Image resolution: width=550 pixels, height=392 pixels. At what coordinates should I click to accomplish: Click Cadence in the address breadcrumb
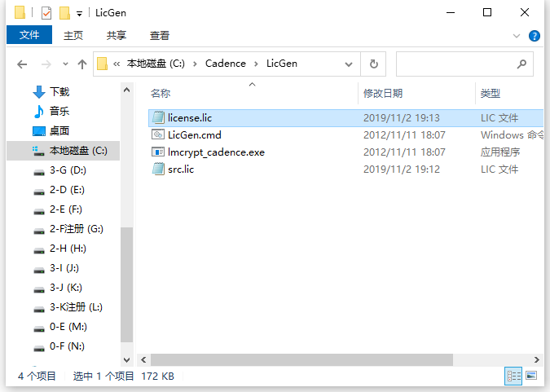point(226,64)
